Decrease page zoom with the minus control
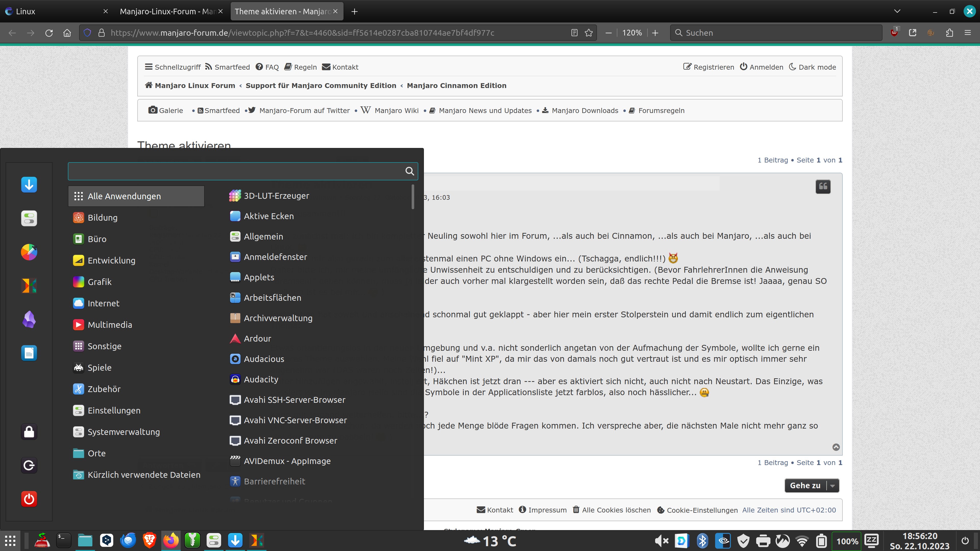 tap(608, 33)
